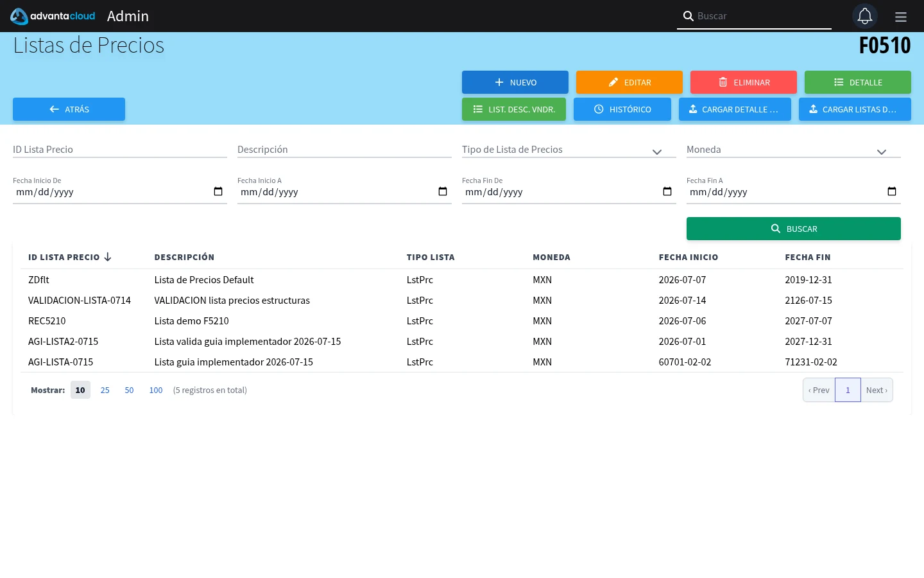Viewport: 924px width, 578px height.
Task: Open calendar picker for Fecha Inicio A
Action: tap(443, 191)
